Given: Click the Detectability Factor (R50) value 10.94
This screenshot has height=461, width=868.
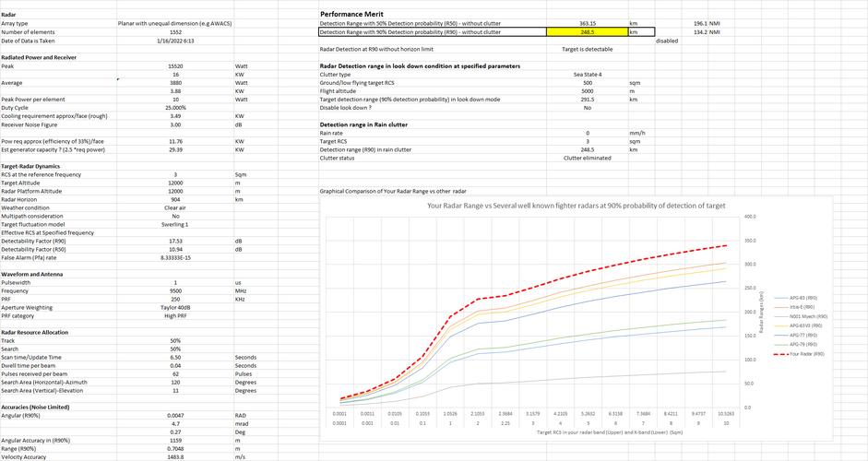Looking at the screenshot, I should pyautogui.click(x=175, y=249).
